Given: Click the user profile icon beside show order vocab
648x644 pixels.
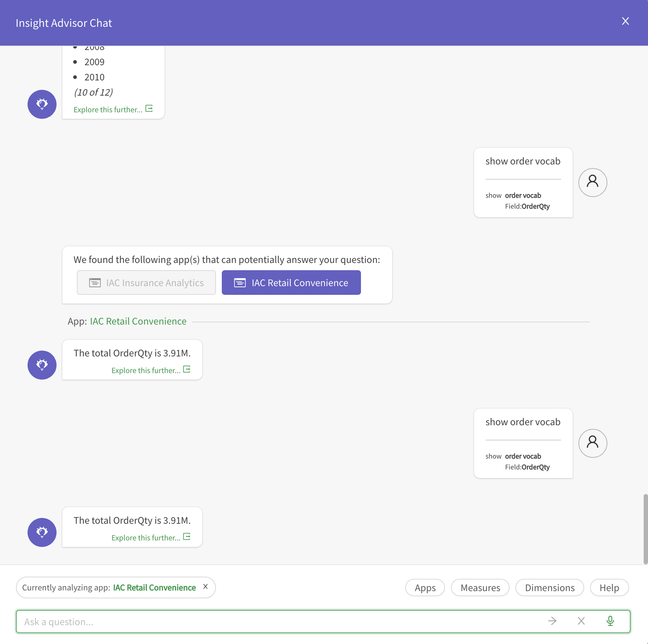Looking at the screenshot, I should [x=593, y=182].
